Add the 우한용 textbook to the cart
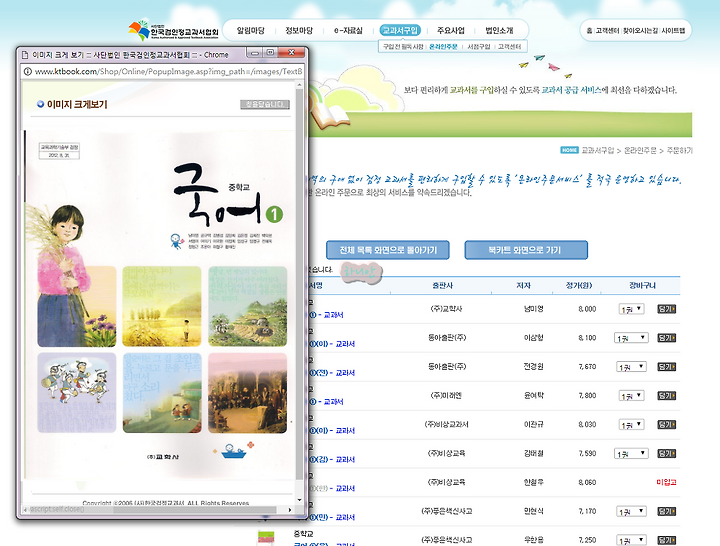 click(666, 540)
